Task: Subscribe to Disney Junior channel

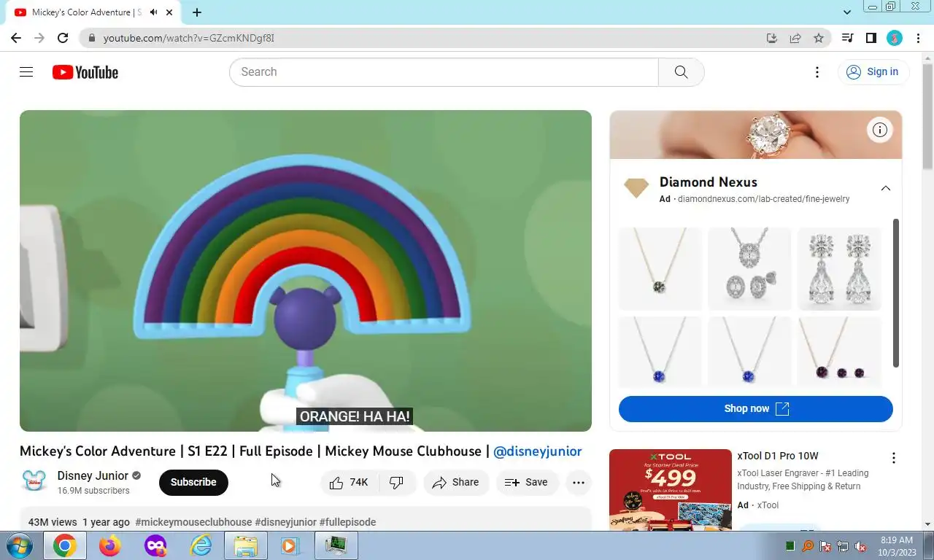Action: click(x=193, y=482)
